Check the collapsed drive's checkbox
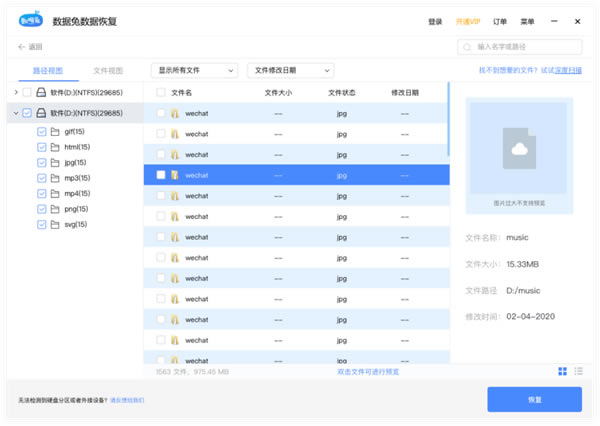Screen dimensions: 600x426 coord(27,92)
